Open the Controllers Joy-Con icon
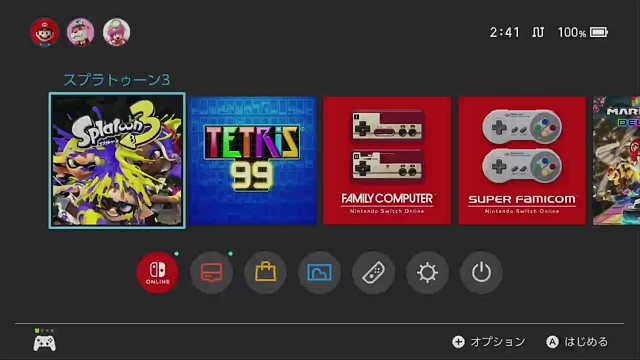Screen dimensions: 640x360 click(x=373, y=272)
